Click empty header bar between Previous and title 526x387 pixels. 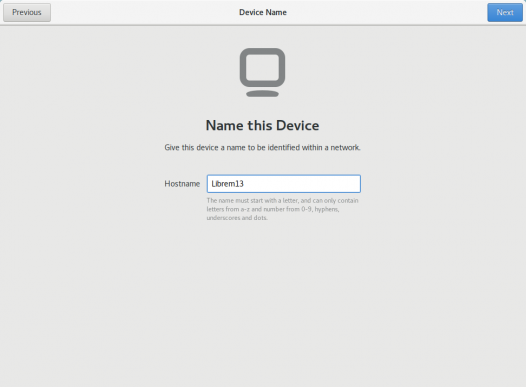pos(144,12)
